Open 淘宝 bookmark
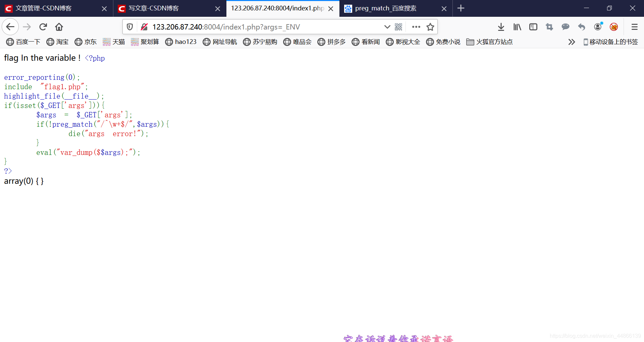Image resolution: width=644 pixels, height=342 pixels. tap(58, 42)
